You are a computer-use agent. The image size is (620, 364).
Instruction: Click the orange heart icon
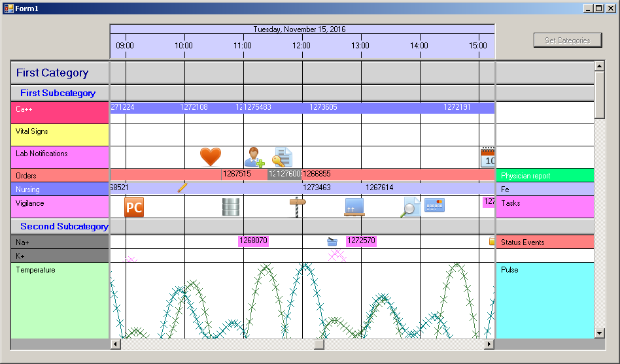pos(210,157)
